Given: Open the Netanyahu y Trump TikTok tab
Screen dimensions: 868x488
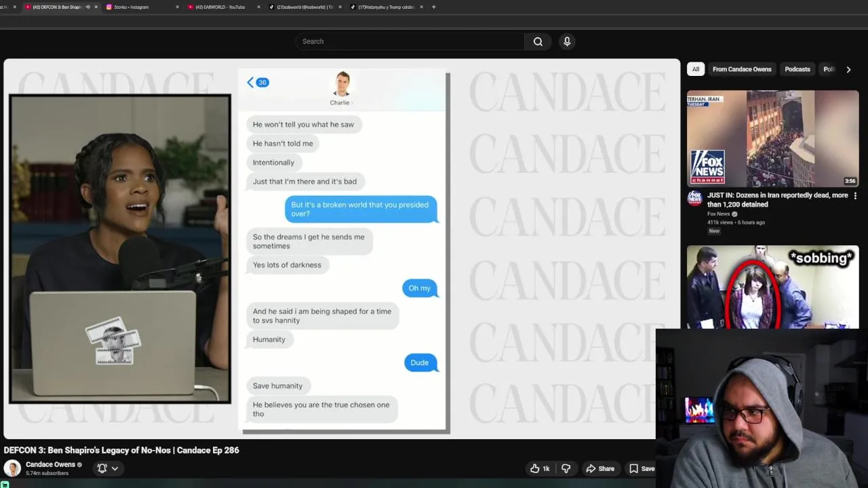Looking at the screenshot, I should (385, 7).
